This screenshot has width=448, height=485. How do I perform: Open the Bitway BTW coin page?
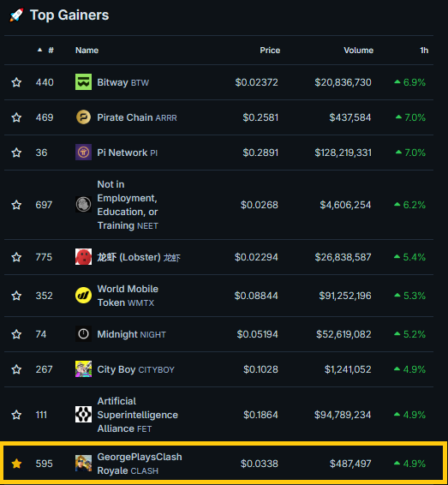tap(123, 82)
